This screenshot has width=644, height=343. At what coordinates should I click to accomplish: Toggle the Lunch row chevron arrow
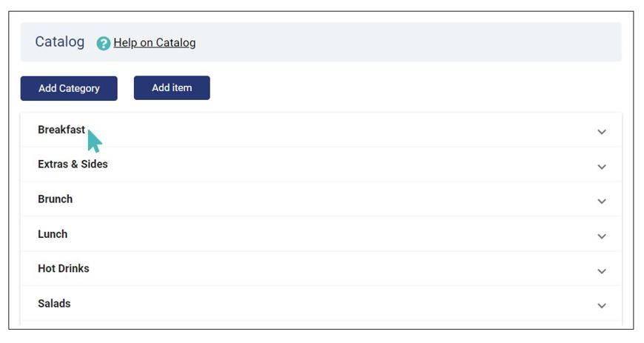coord(601,236)
